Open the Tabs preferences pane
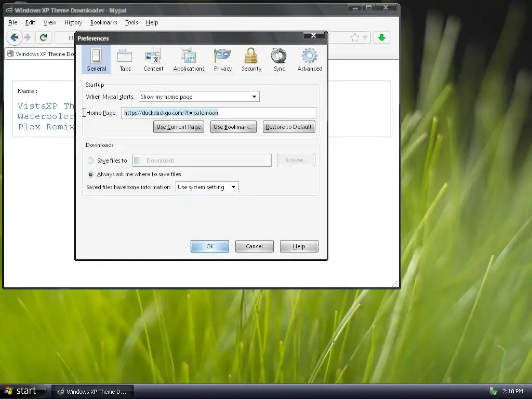The width and height of the screenshot is (532, 399). [x=125, y=59]
